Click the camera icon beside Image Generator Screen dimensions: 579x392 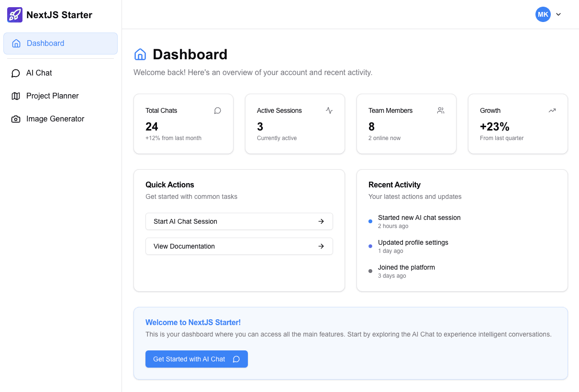pyautogui.click(x=15, y=119)
